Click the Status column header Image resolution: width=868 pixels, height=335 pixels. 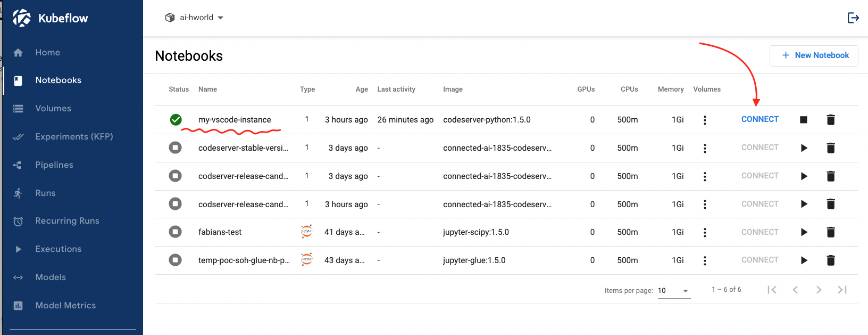(179, 89)
